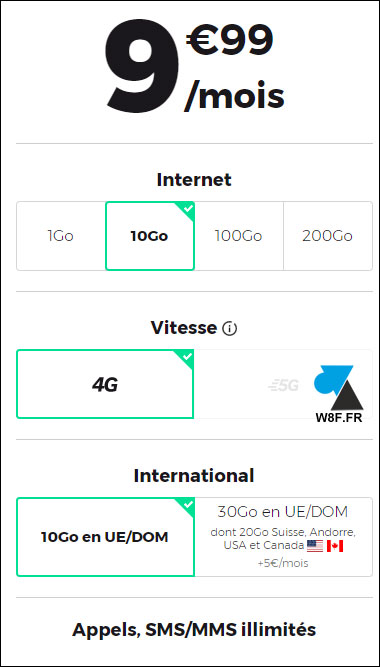Click Appels, SMS/MMS illimités text
380x667 pixels.
click(194, 630)
